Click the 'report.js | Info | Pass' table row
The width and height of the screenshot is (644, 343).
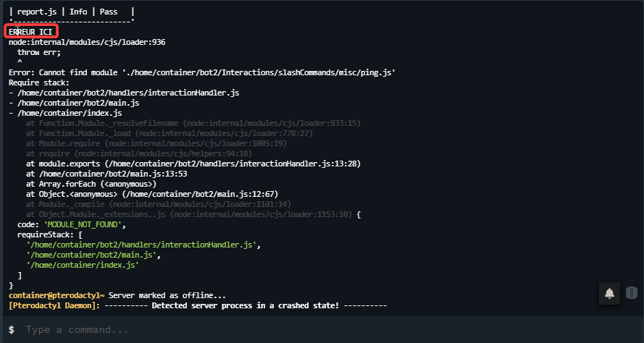(72, 12)
